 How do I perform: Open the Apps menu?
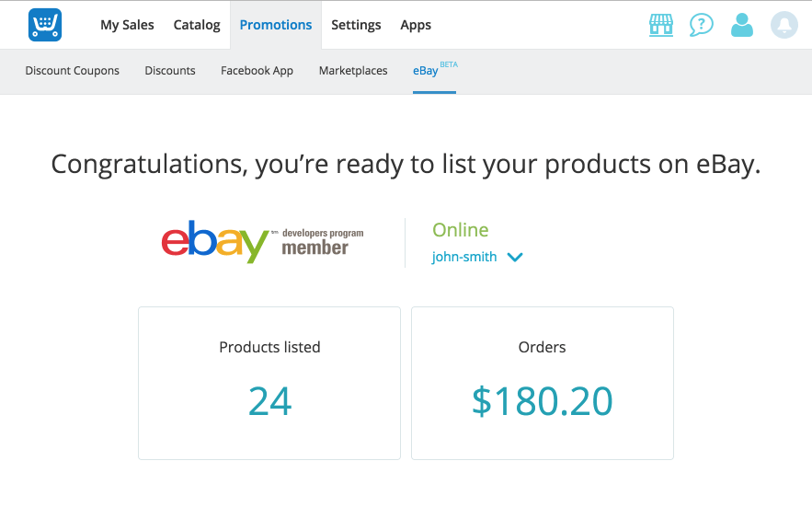click(x=416, y=25)
